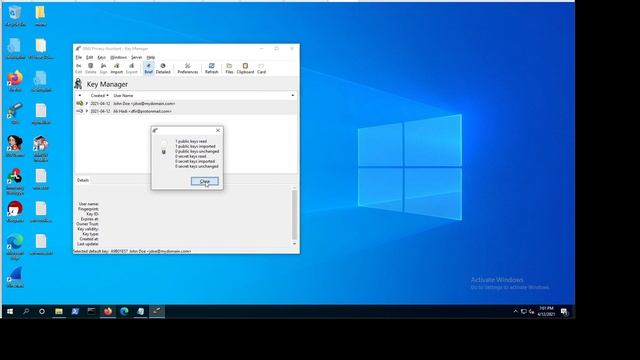Dismiss the import dialog using its X button
This screenshot has width=640, height=360.
coord(218,130)
